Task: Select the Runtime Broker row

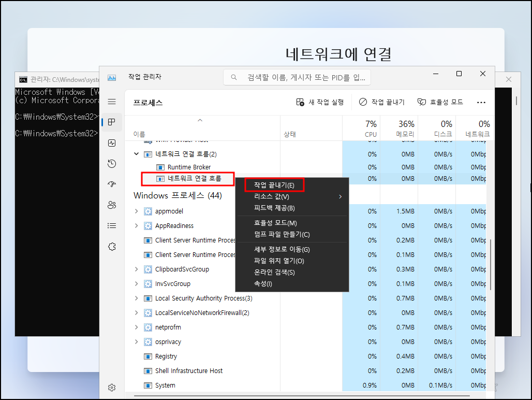Action: coord(305,167)
